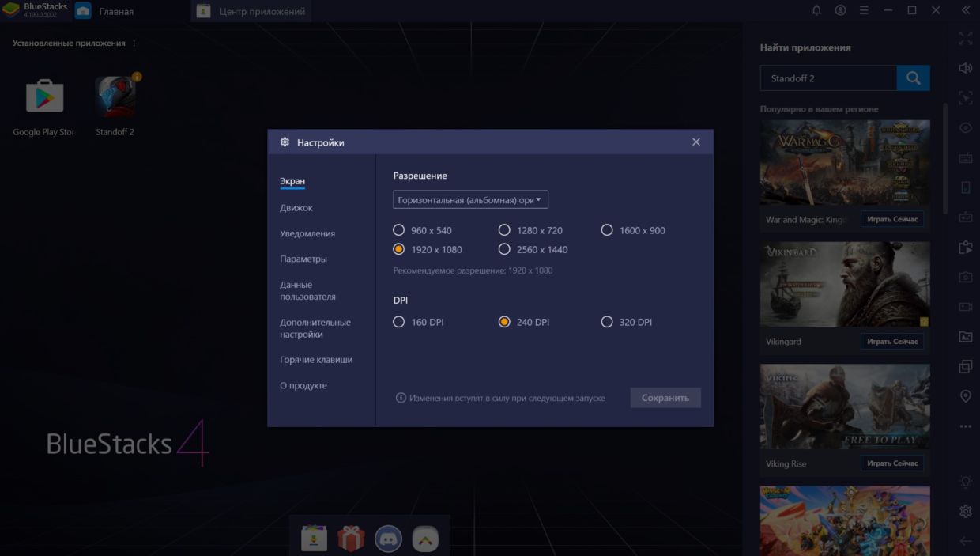Open Дополнительные настройки section
The height and width of the screenshot is (556, 980).
tap(315, 328)
